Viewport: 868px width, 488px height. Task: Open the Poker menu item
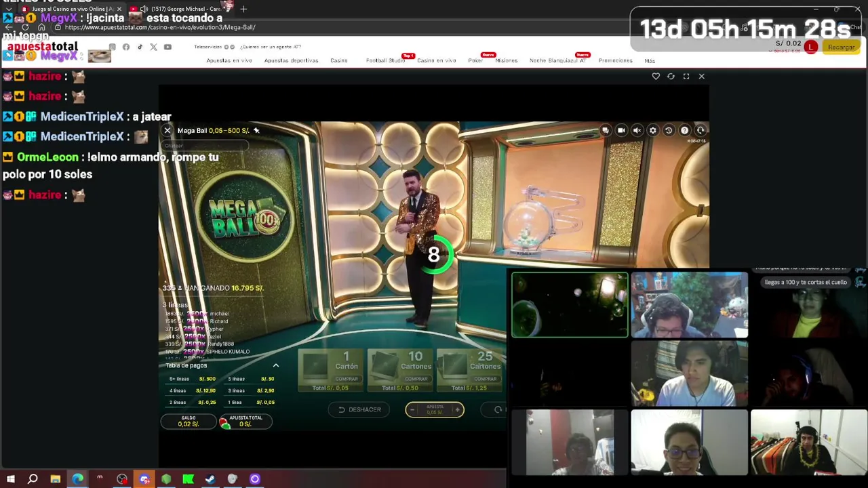(x=475, y=60)
